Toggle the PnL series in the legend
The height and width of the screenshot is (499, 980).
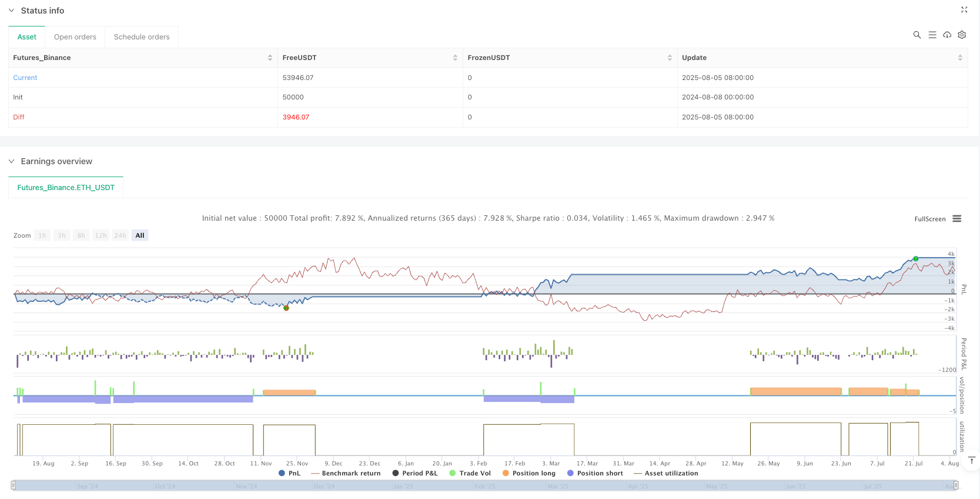(x=289, y=473)
